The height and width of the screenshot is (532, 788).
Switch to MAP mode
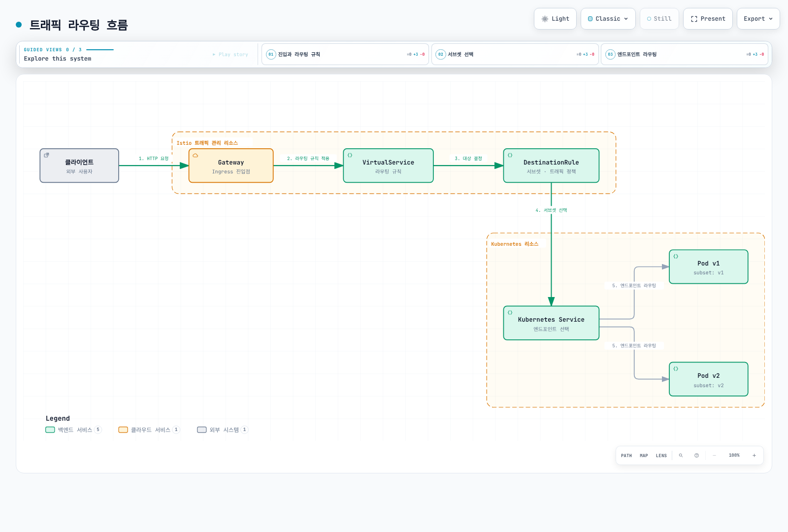[x=644, y=456]
